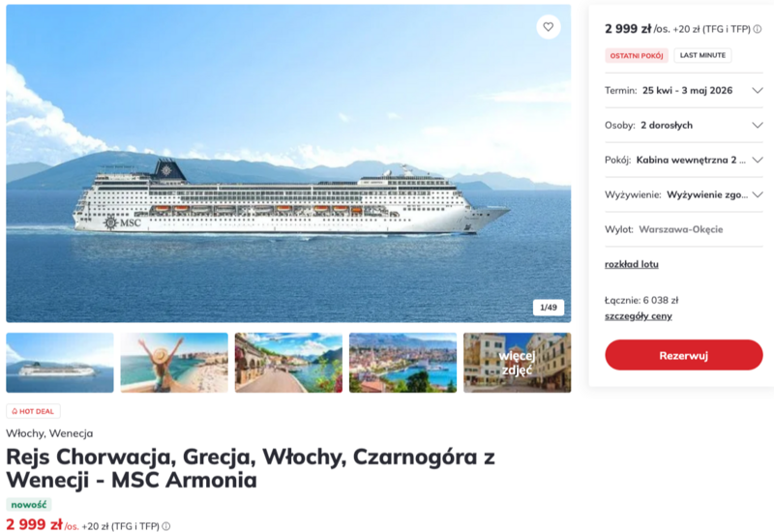The height and width of the screenshot is (532, 774).
Task: Open the woman with hat thumbnail
Action: point(174,363)
